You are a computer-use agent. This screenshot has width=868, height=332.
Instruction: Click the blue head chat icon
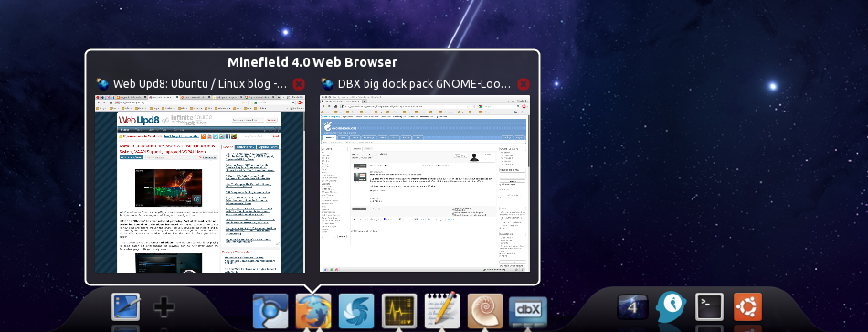tap(671, 306)
